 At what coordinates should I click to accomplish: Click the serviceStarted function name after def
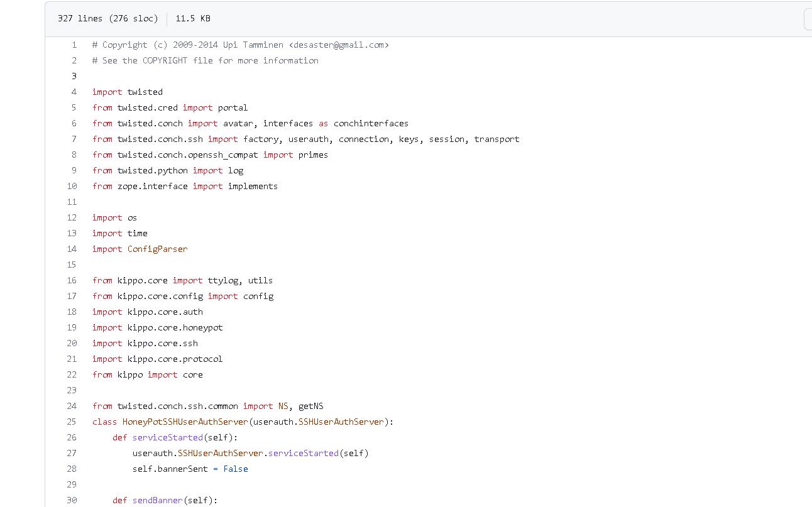tap(167, 437)
